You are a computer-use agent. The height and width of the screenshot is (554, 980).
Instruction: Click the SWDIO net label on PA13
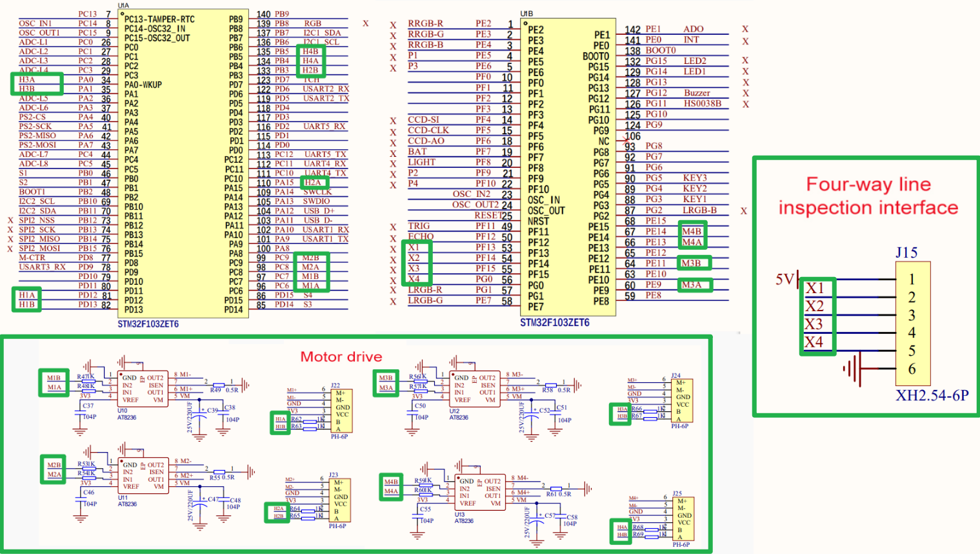[317, 201]
